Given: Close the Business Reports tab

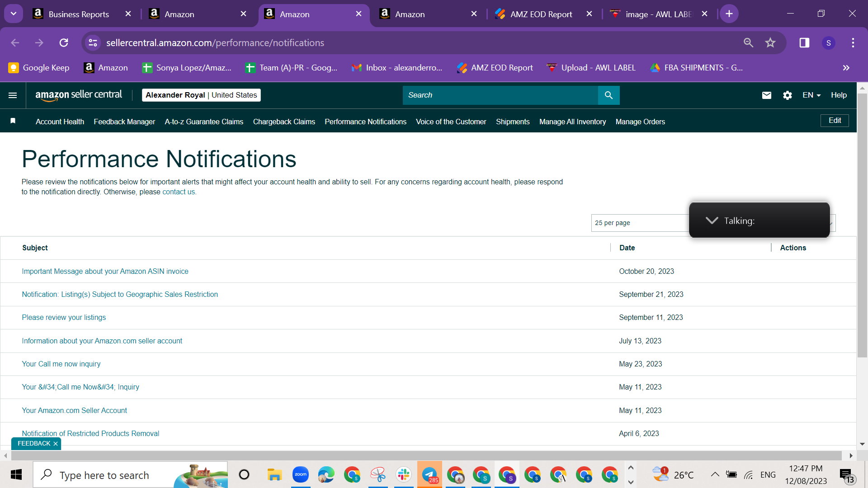Looking at the screenshot, I should pyautogui.click(x=128, y=14).
